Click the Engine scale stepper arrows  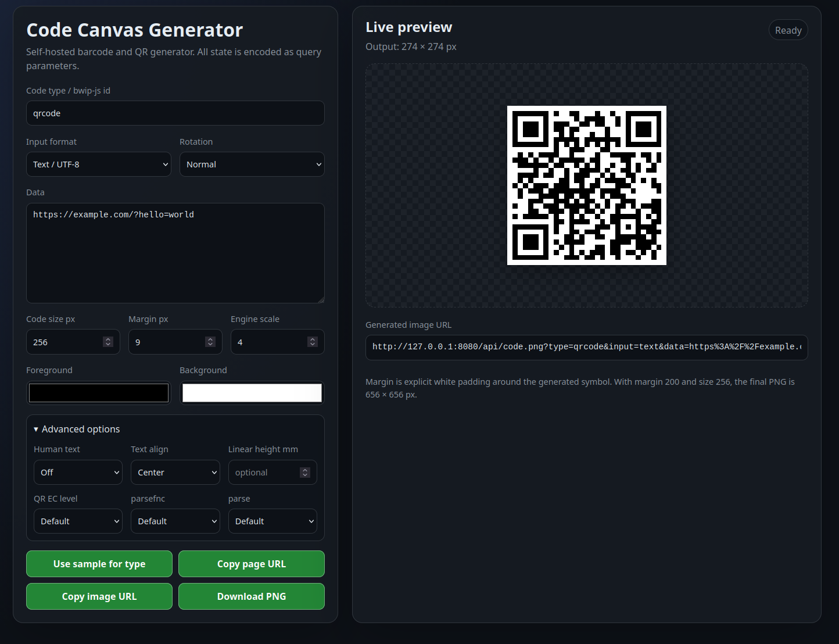313,342
